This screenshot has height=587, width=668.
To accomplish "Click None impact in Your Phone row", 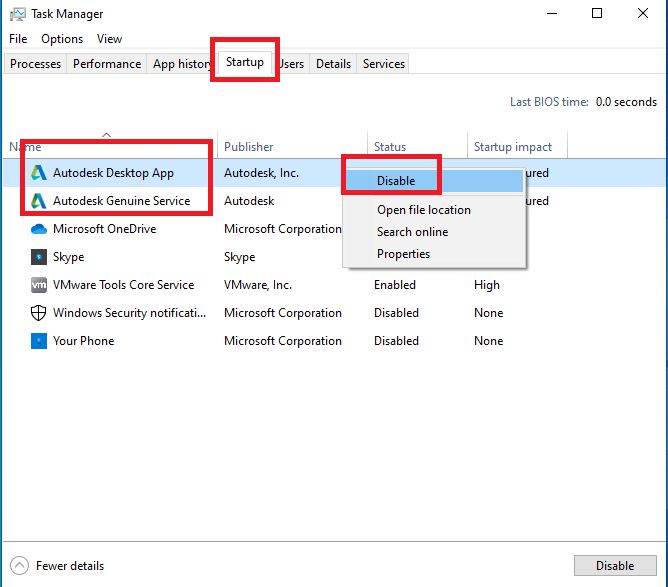I will coord(489,341).
